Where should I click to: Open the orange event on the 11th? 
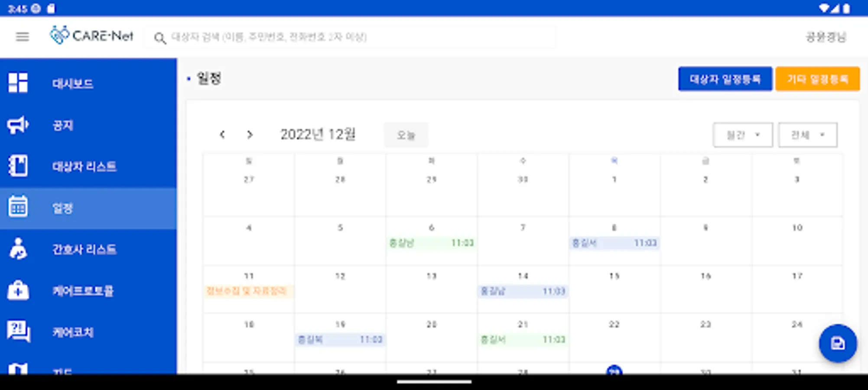pyautogui.click(x=248, y=291)
